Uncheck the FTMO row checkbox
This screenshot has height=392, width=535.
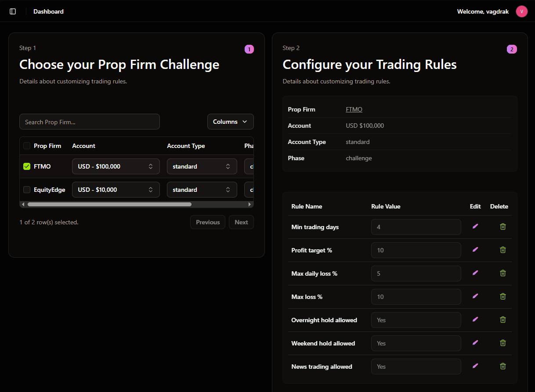pyautogui.click(x=27, y=166)
